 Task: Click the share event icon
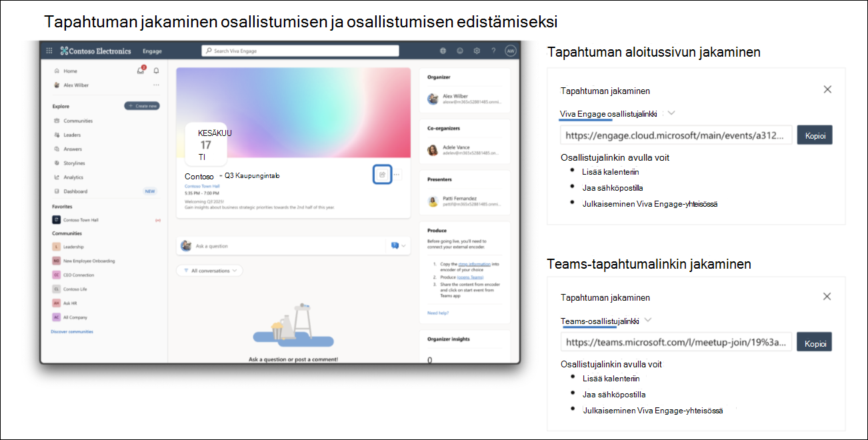(382, 175)
